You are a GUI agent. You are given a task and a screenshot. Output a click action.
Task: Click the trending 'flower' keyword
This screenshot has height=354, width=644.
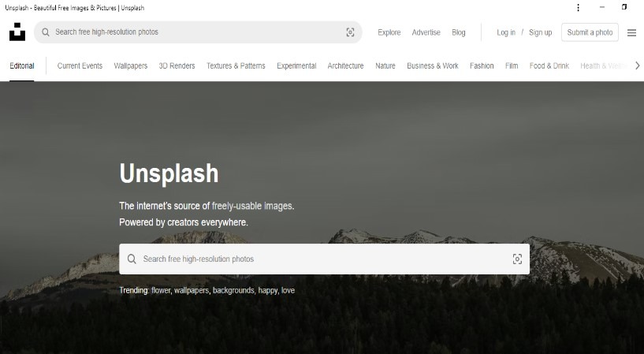click(x=160, y=290)
